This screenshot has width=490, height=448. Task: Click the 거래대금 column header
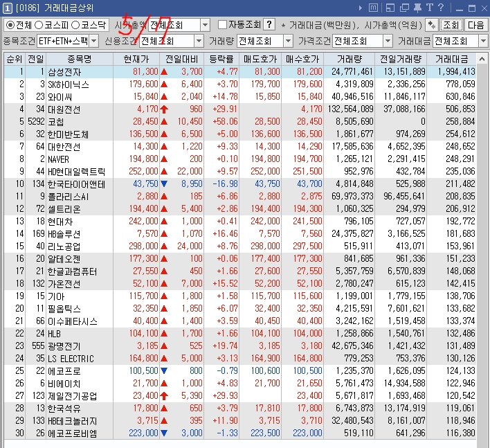click(451, 59)
